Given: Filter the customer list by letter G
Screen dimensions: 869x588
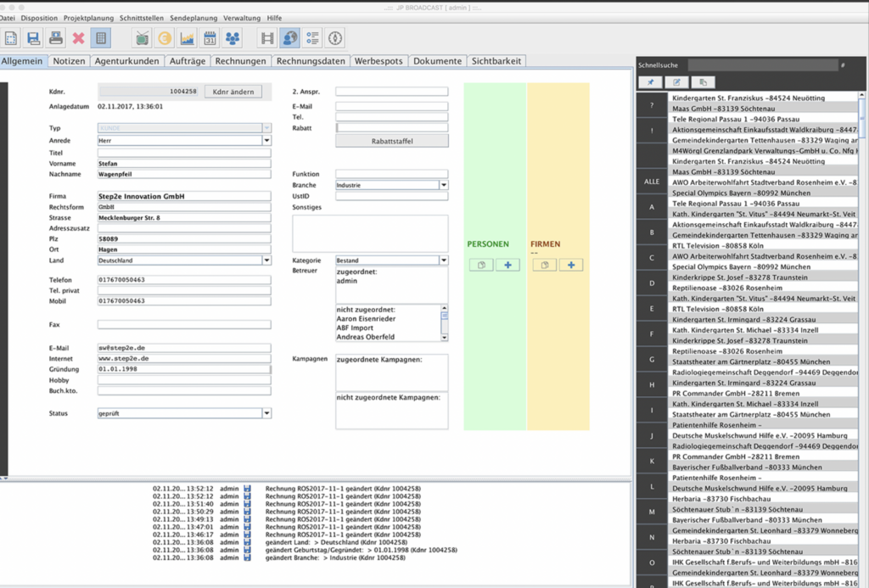Looking at the screenshot, I should pyautogui.click(x=652, y=360).
